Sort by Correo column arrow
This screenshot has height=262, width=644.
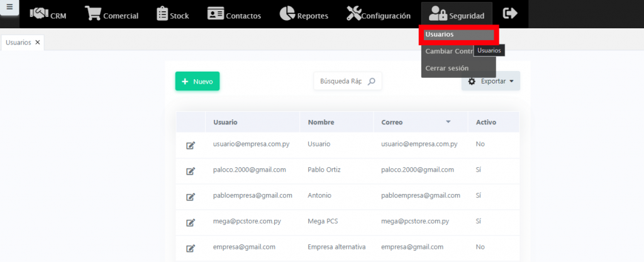coord(448,122)
